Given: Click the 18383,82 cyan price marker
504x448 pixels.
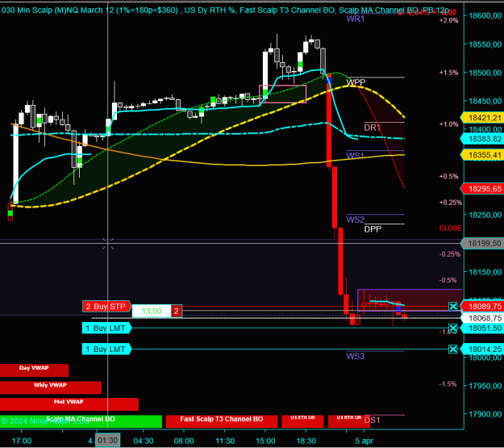Looking at the screenshot, I should coord(482,139).
